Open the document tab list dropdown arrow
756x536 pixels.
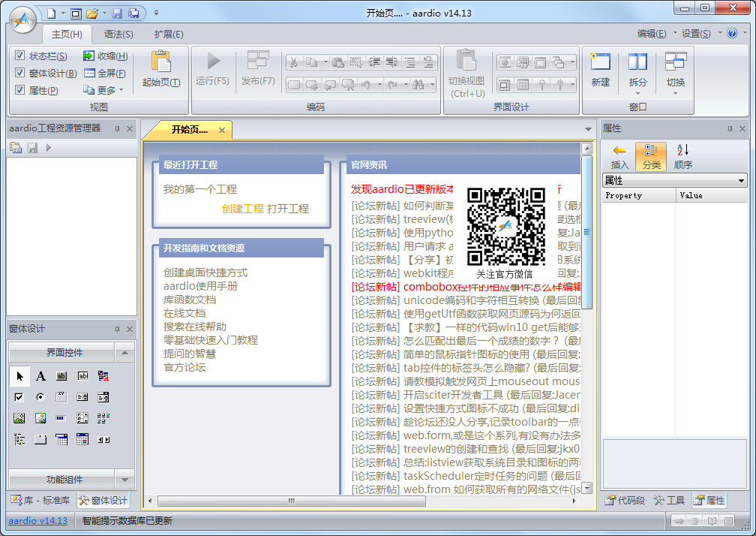click(588, 129)
